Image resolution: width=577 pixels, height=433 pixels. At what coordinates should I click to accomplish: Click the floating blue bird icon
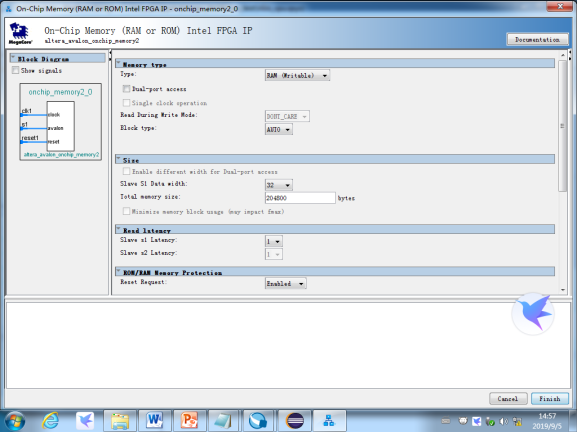pos(533,314)
